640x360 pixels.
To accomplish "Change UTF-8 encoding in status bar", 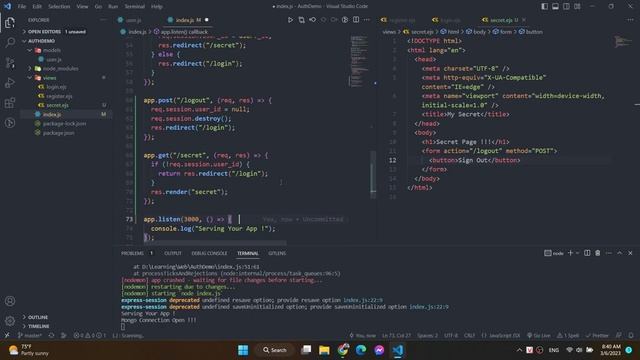I will pos(451,336).
